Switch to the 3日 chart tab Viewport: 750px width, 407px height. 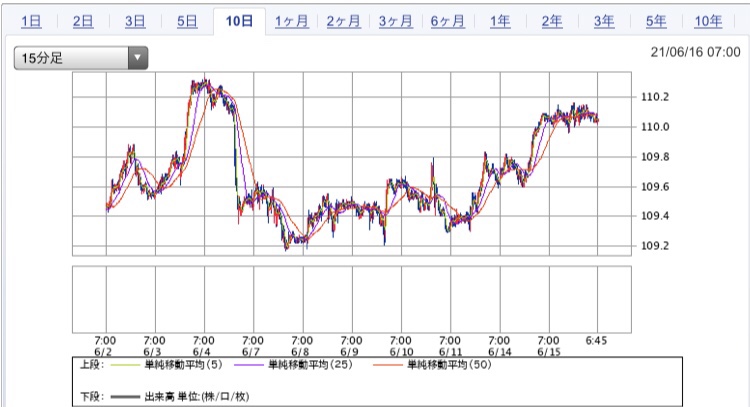click(x=135, y=22)
